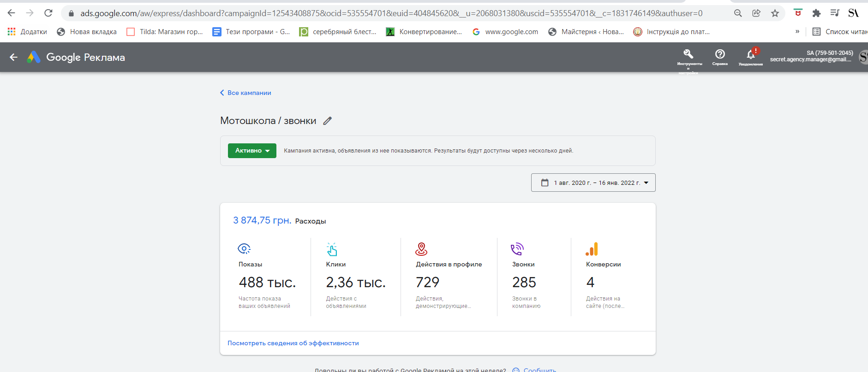Click the Google Ads logo icon

coord(34,57)
